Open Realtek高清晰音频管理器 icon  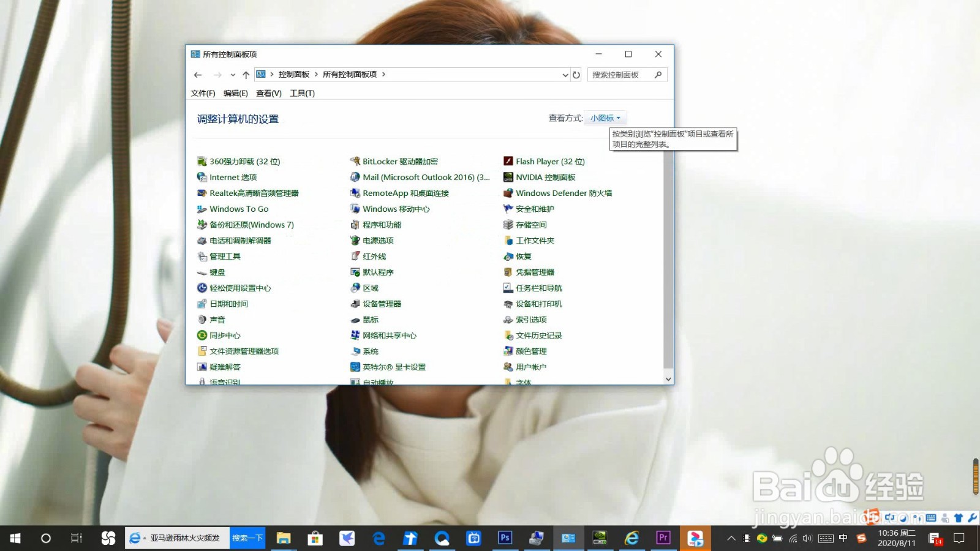tap(202, 193)
